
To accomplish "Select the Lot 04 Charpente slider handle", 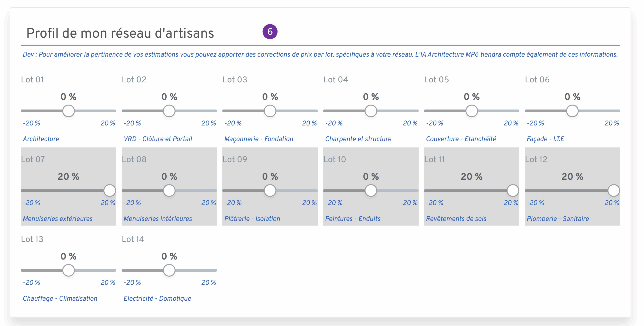I will [371, 111].
